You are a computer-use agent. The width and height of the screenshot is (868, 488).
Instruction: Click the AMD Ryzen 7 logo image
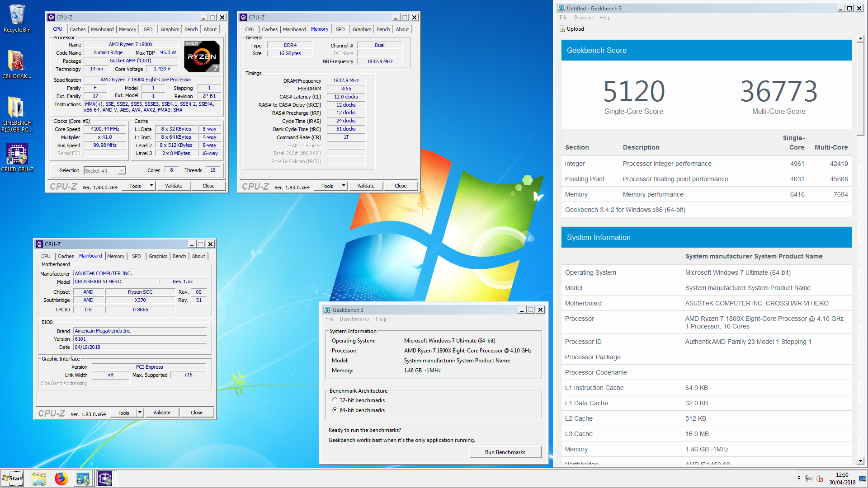pyautogui.click(x=202, y=56)
